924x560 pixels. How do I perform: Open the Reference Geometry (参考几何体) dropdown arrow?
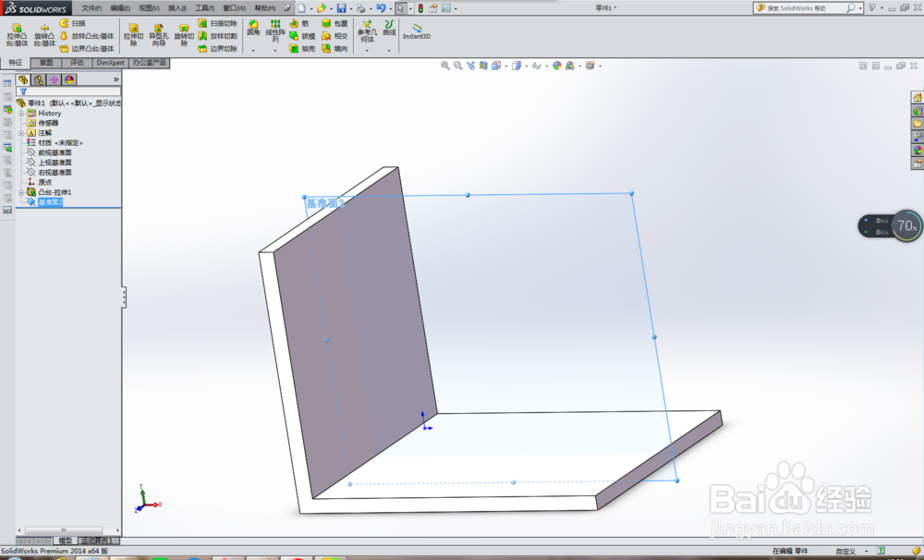coord(367,51)
